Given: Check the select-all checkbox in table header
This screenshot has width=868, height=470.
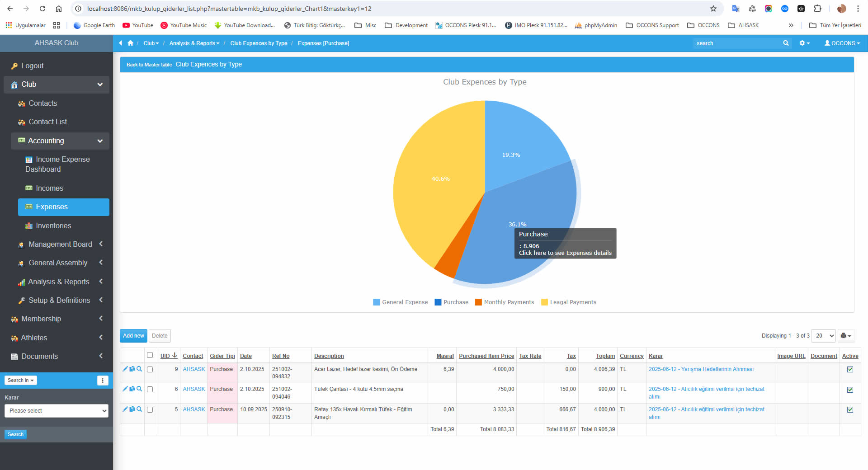Looking at the screenshot, I should pos(150,355).
